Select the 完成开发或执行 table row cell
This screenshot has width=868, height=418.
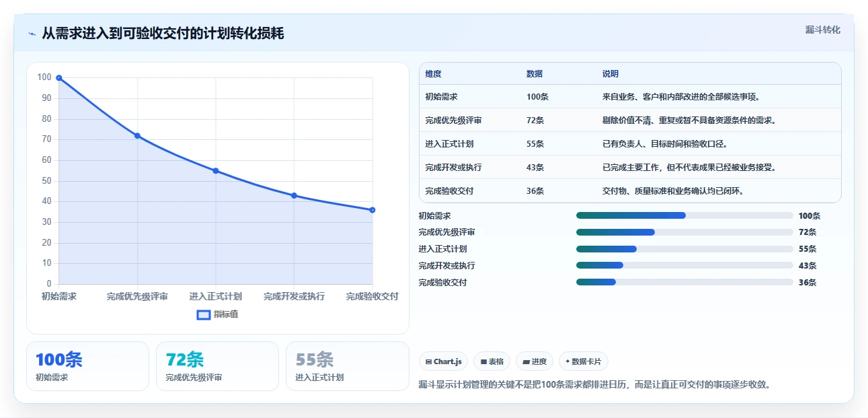[454, 168]
